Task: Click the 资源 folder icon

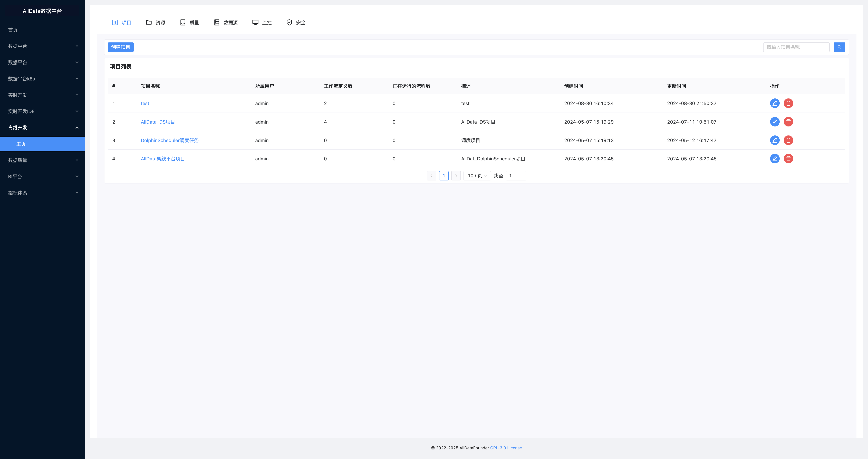Action: (x=149, y=23)
